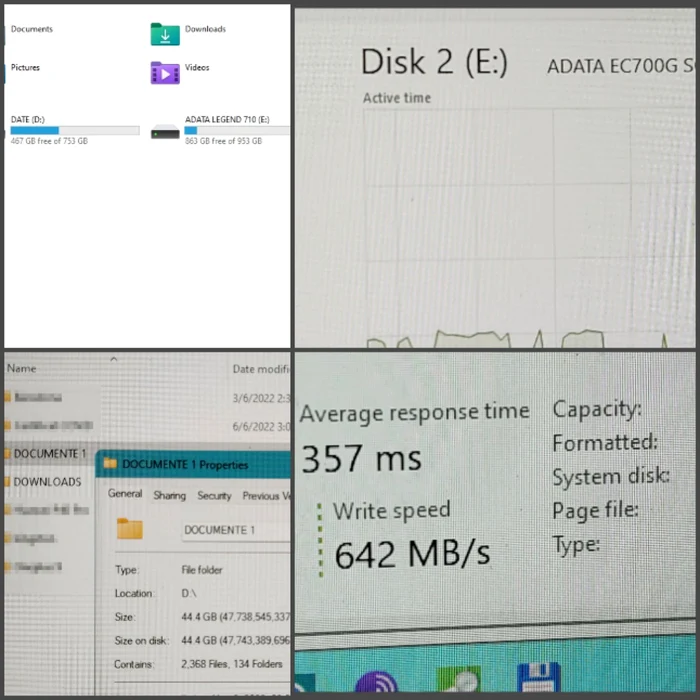The height and width of the screenshot is (700, 700).
Task: Click the 'File folder' type value
Action: [x=202, y=570]
